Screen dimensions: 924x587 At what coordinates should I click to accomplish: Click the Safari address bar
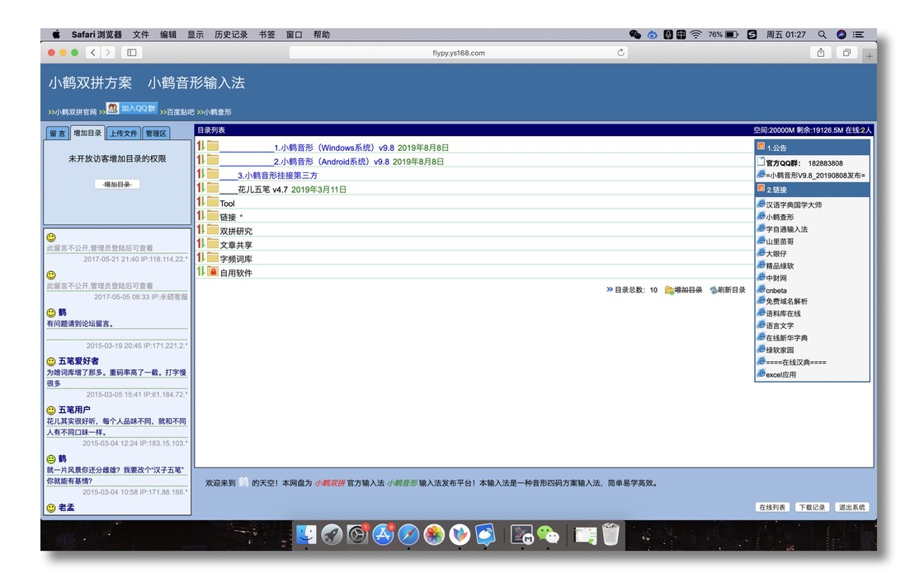coord(458,53)
